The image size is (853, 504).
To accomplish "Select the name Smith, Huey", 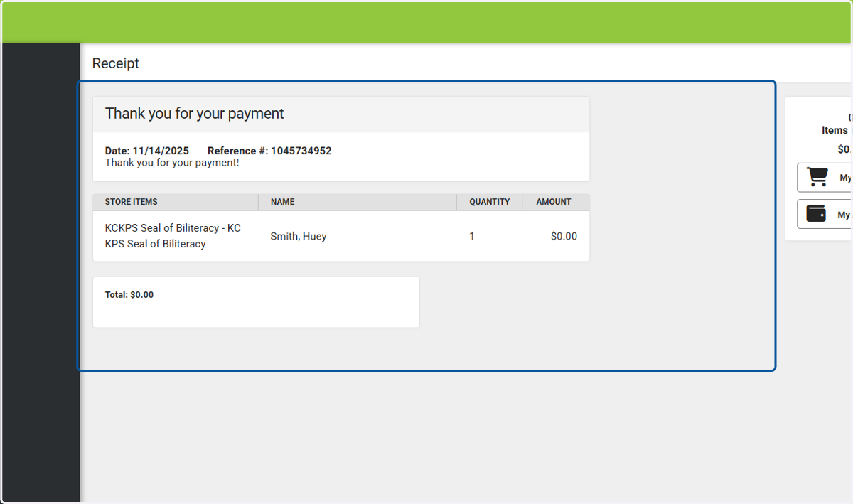I will click(x=299, y=237).
